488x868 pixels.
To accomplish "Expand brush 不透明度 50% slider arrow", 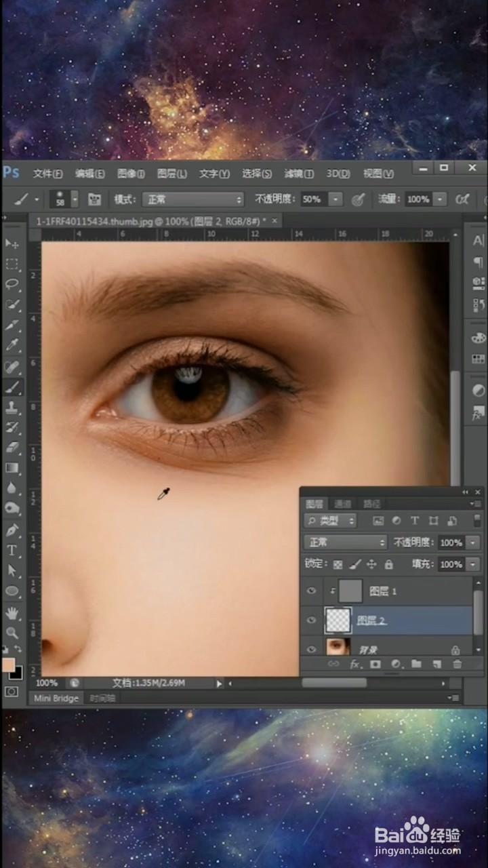I will click(335, 199).
